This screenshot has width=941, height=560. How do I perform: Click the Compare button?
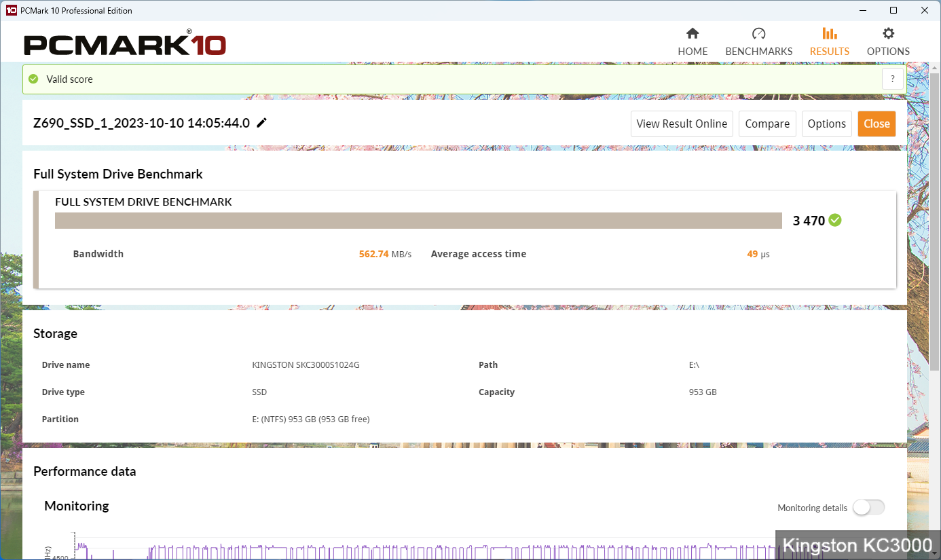[x=767, y=124]
